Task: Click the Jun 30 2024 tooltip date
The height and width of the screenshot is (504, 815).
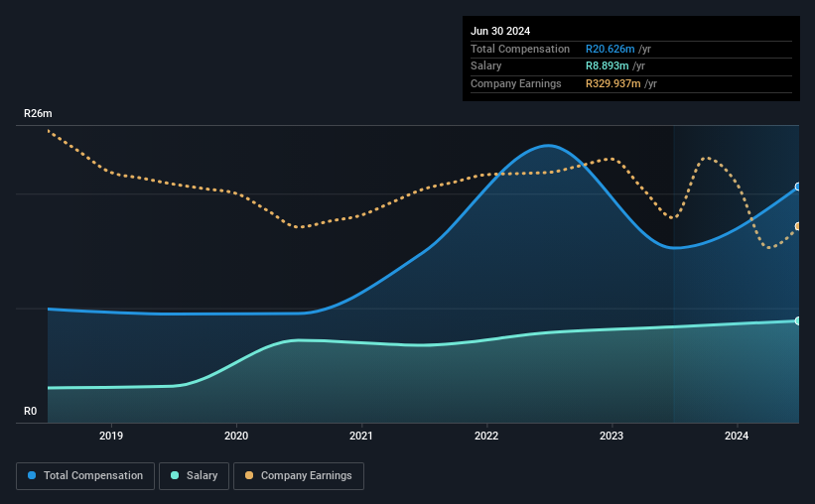Action: point(500,31)
